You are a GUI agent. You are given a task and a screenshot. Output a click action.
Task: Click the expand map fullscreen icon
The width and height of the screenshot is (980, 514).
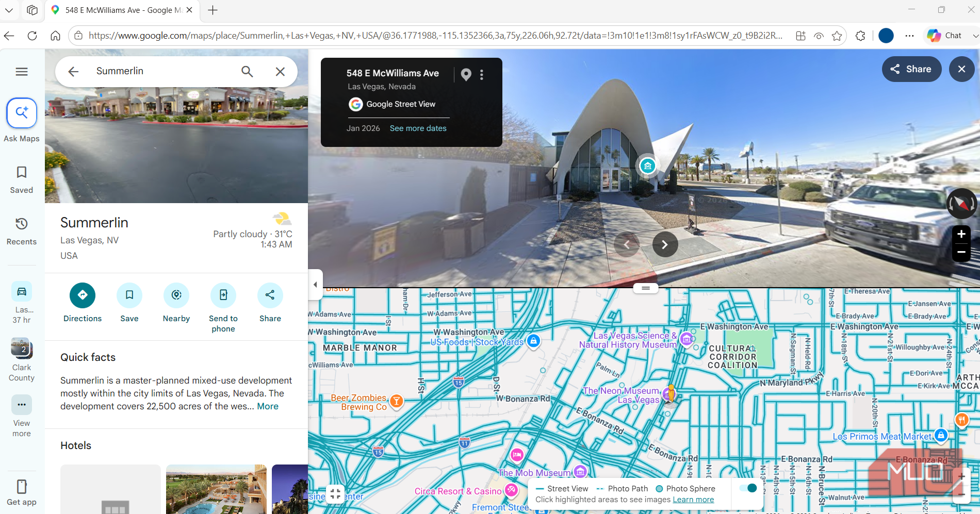pyautogui.click(x=335, y=494)
